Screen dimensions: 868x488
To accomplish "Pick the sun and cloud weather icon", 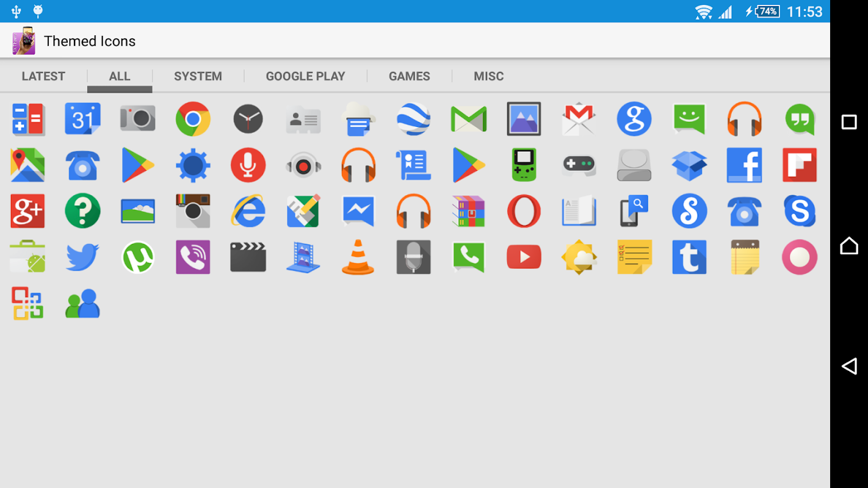I will [x=579, y=257].
